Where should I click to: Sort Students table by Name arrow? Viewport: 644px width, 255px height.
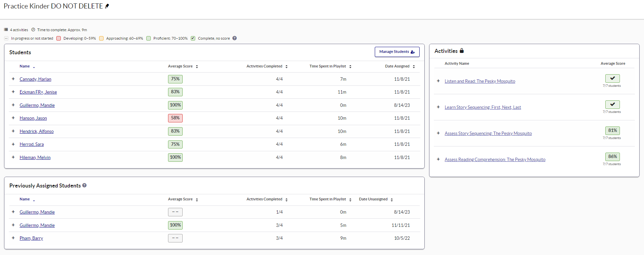(34, 67)
